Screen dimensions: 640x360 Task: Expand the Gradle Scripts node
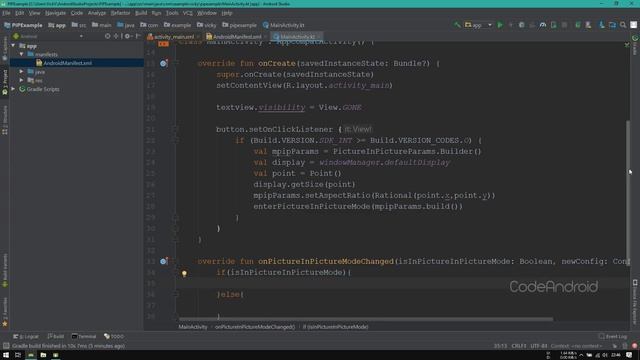coord(13,89)
